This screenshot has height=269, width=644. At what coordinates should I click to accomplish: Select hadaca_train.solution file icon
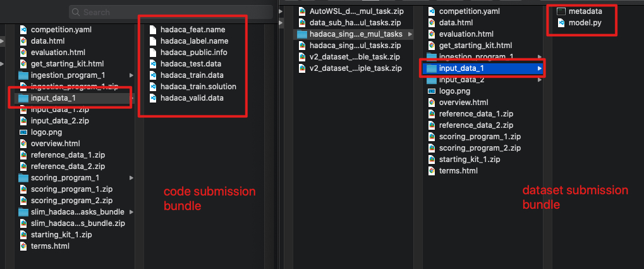[154, 87]
